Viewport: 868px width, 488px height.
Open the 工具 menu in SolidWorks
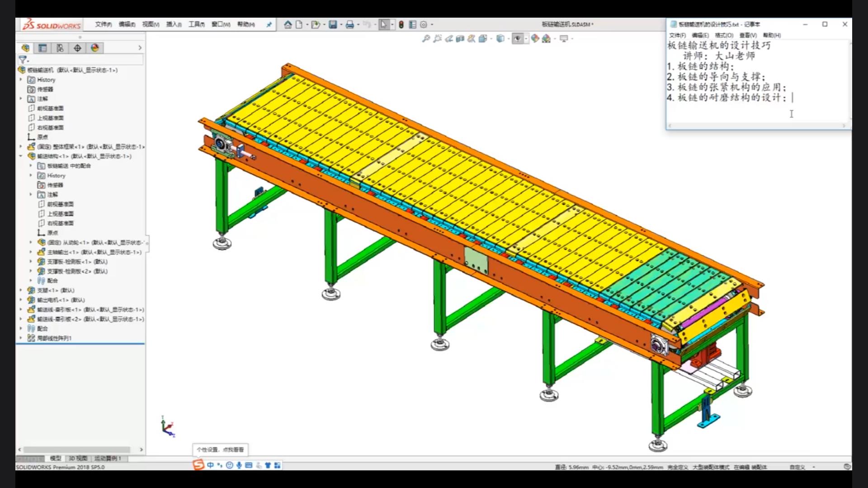[x=197, y=24]
